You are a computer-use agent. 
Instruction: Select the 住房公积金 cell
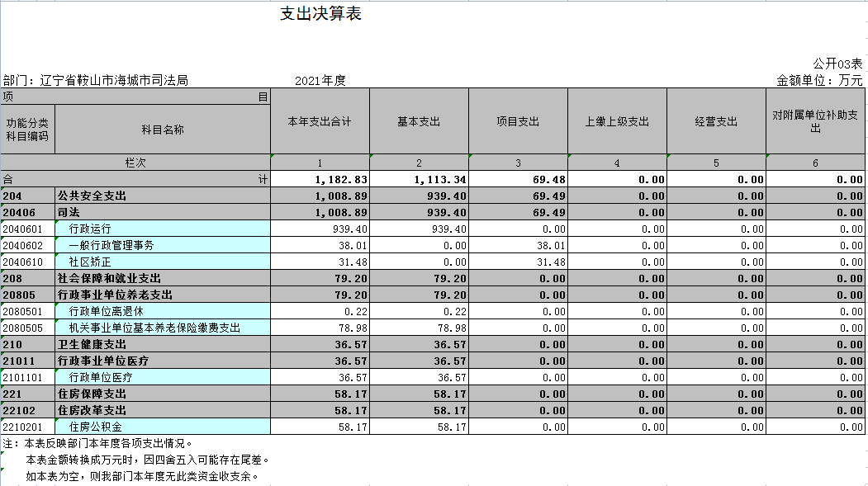point(163,427)
